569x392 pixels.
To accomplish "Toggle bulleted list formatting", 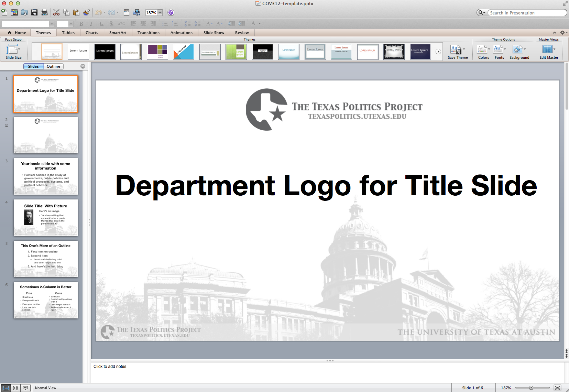I will (165, 24).
